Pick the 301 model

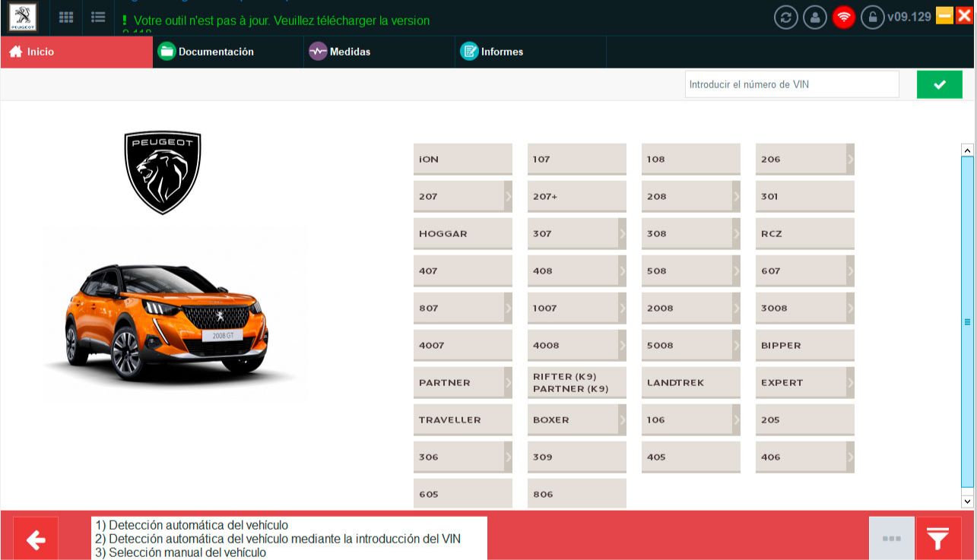(x=805, y=196)
